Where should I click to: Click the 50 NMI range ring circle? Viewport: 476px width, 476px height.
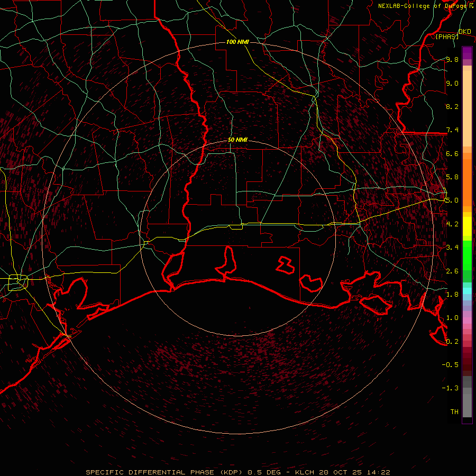[237, 238]
